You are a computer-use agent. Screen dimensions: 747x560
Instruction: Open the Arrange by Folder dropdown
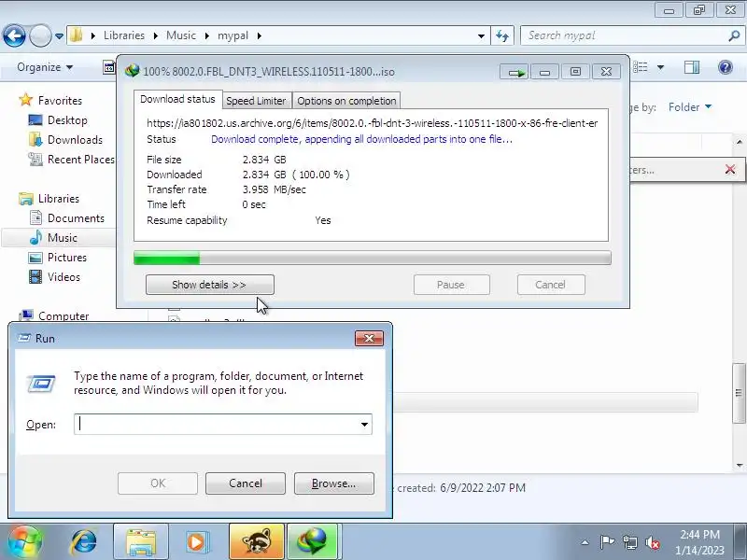click(x=690, y=106)
